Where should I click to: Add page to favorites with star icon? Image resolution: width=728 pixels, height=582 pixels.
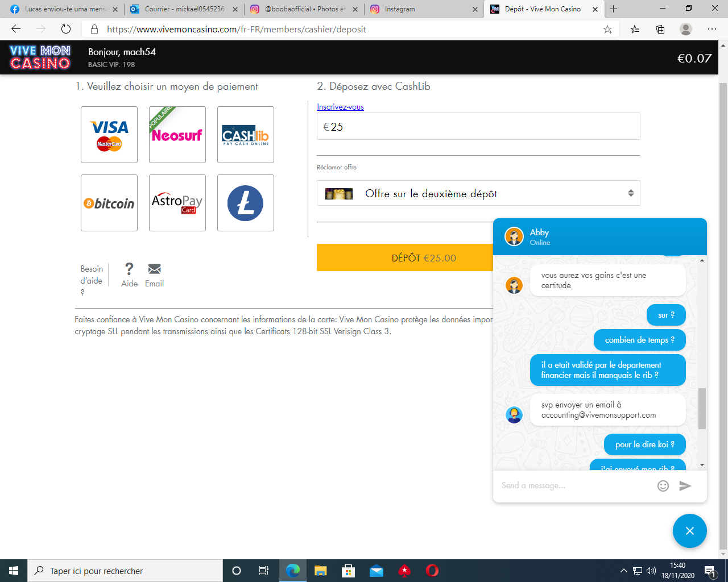pyautogui.click(x=607, y=29)
